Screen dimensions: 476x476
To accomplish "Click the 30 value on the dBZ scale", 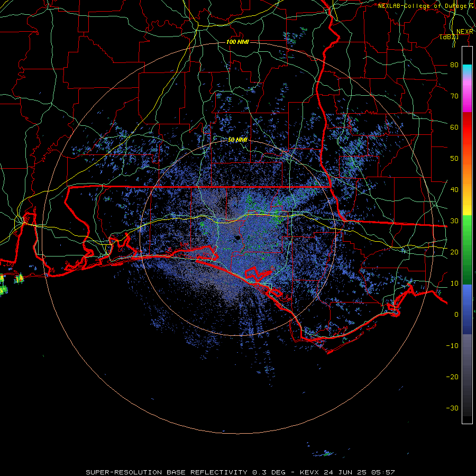I will click(x=454, y=221).
